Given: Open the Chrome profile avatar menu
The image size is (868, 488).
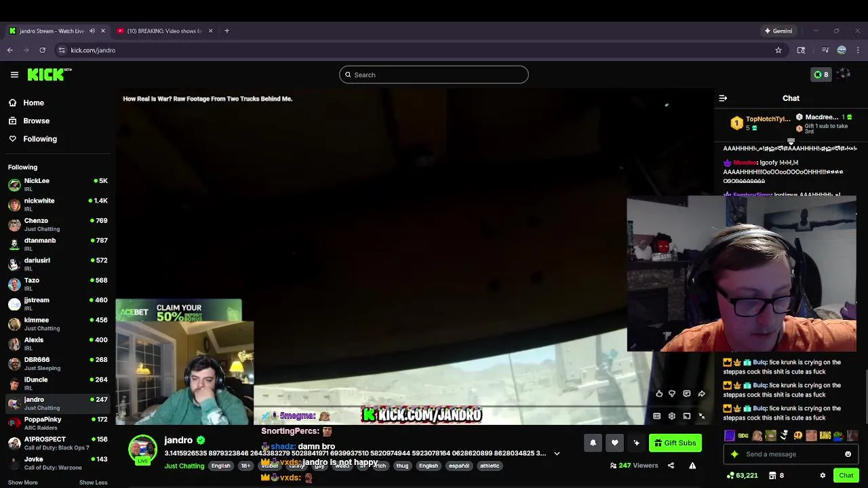Looking at the screenshot, I should click(842, 50).
